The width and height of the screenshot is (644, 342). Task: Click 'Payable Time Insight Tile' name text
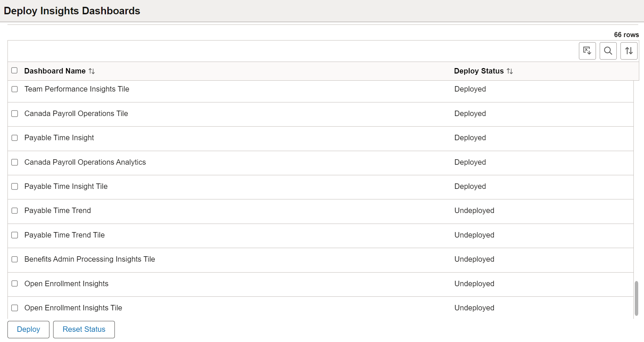pyautogui.click(x=66, y=186)
